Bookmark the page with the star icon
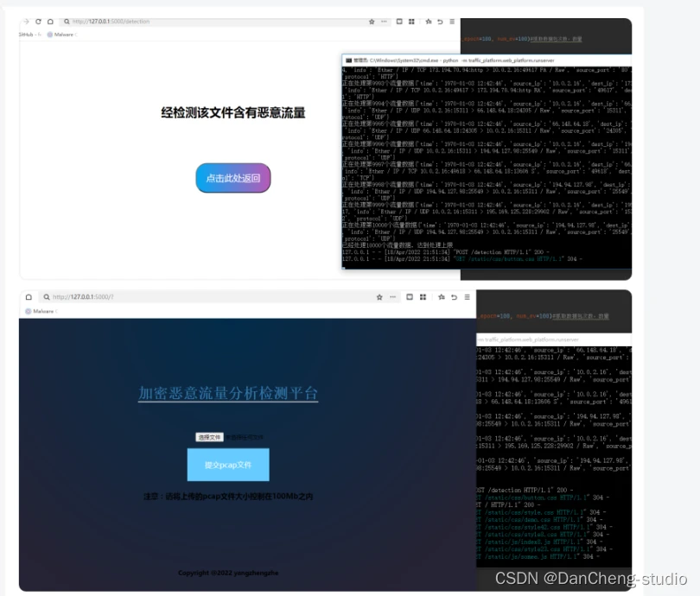The width and height of the screenshot is (700, 596). (x=372, y=22)
